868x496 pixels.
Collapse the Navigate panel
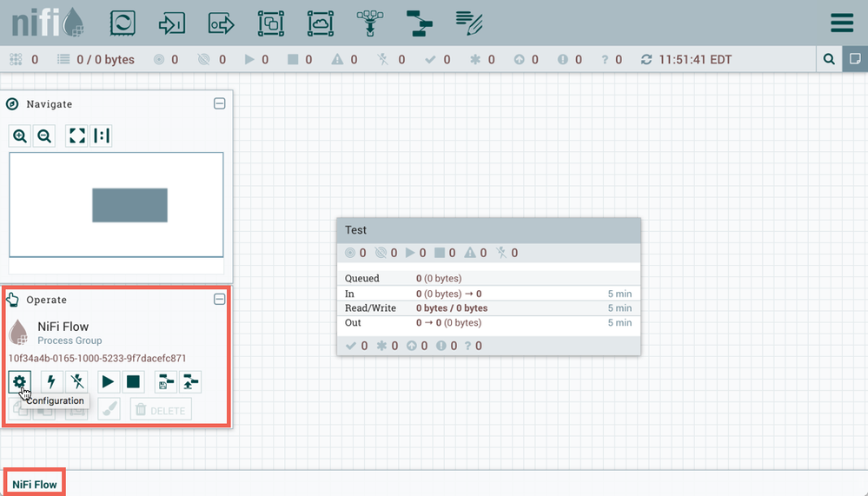(220, 103)
